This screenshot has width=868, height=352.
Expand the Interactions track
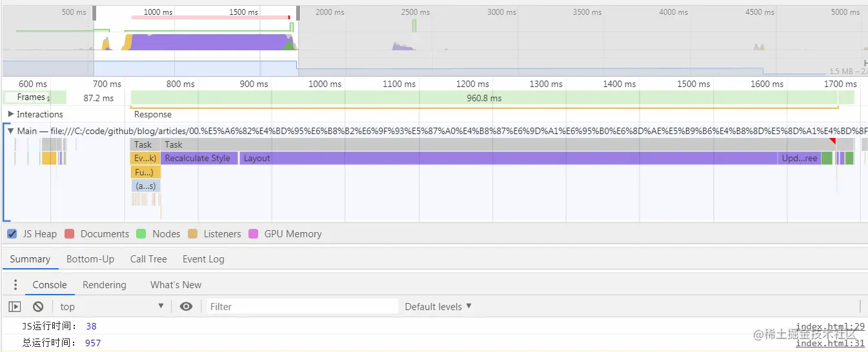point(10,114)
